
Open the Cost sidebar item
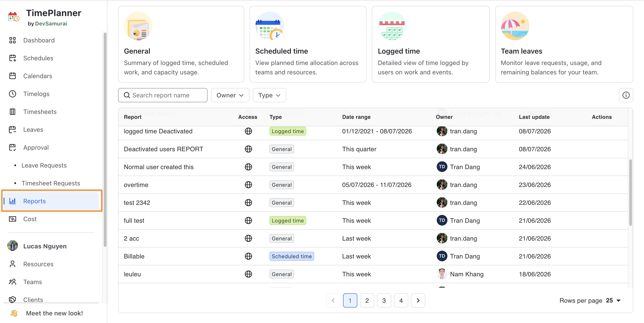click(x=51, y=219)
